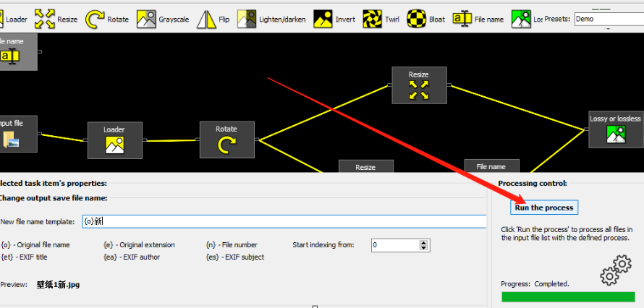Select the highlighted File name node top-left
The height and width of the screenshot is (308, 644).
point(17,51)
